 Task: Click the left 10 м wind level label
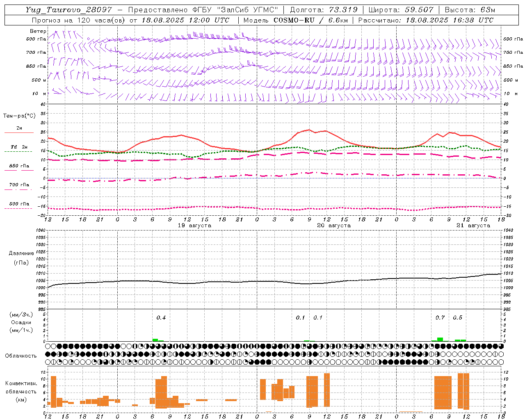point(39,94)
